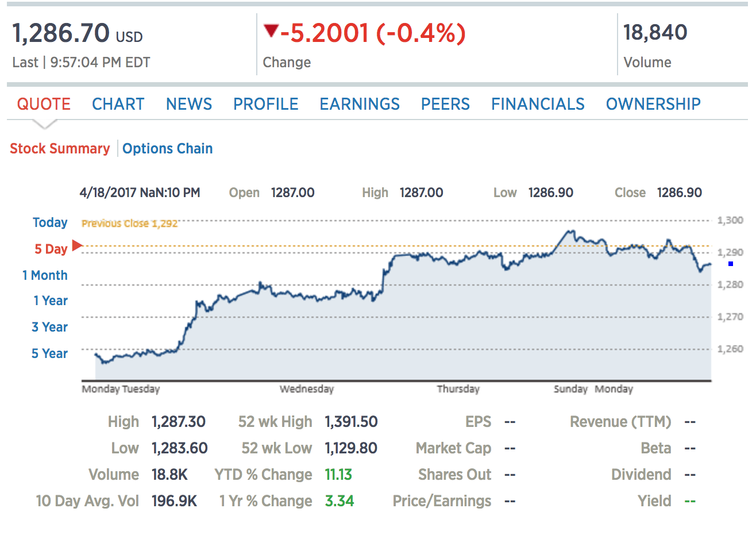
Task: Select the PROFILE tab
Action: click(265, 104)
